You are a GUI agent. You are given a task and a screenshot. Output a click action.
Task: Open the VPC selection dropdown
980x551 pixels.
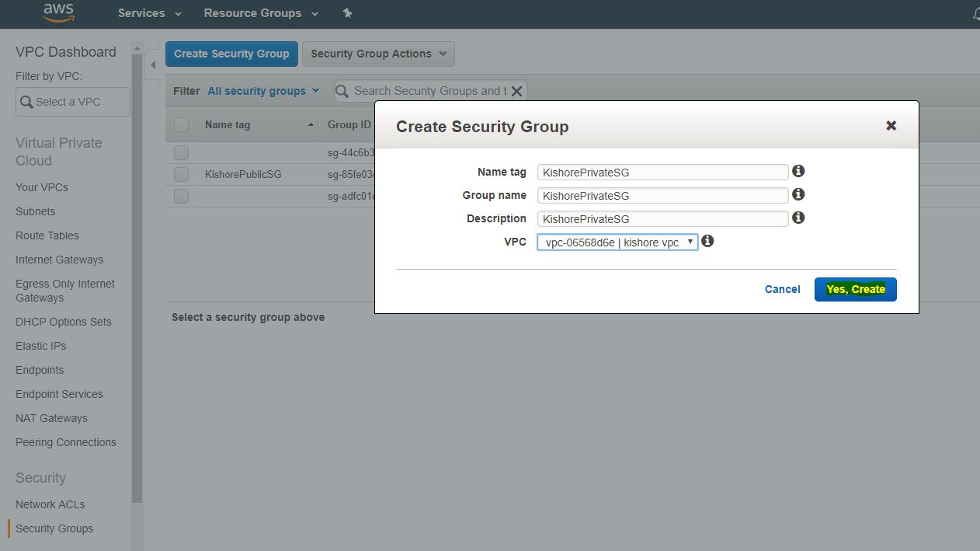tap(617, 242)
